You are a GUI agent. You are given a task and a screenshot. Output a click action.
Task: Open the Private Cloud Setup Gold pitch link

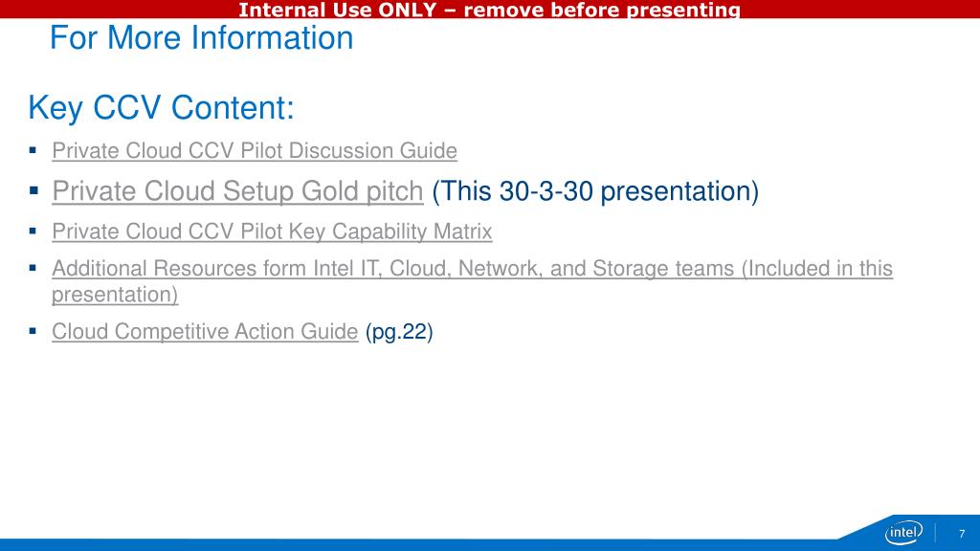[x=237, y=191]
